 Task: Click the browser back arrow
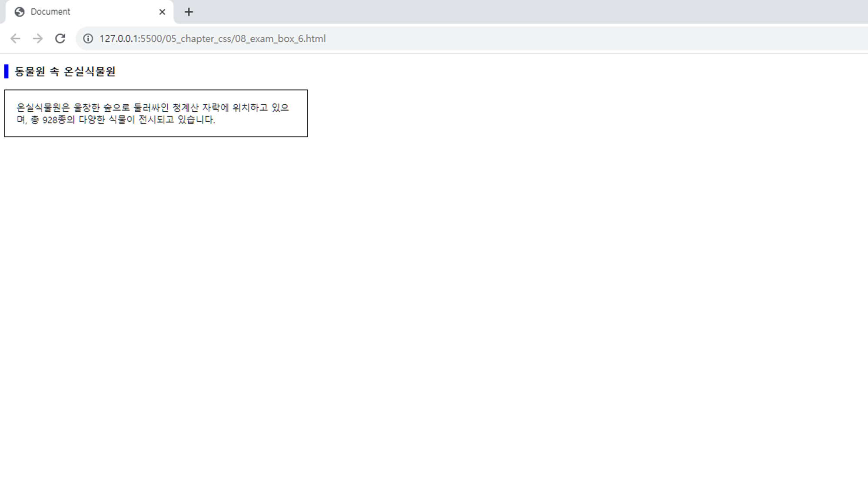tap(15, 39)
